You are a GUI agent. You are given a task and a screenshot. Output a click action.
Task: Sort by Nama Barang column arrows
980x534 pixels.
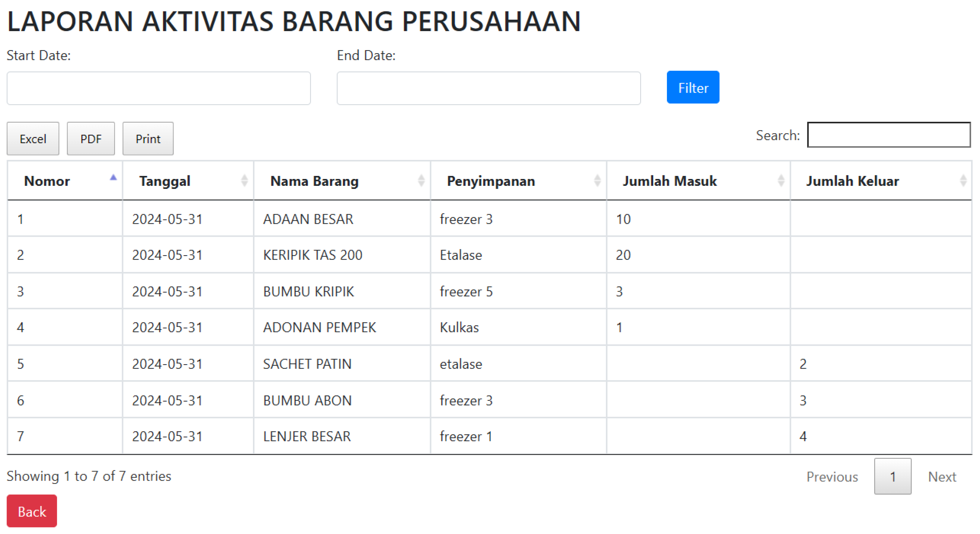[421, 181]
